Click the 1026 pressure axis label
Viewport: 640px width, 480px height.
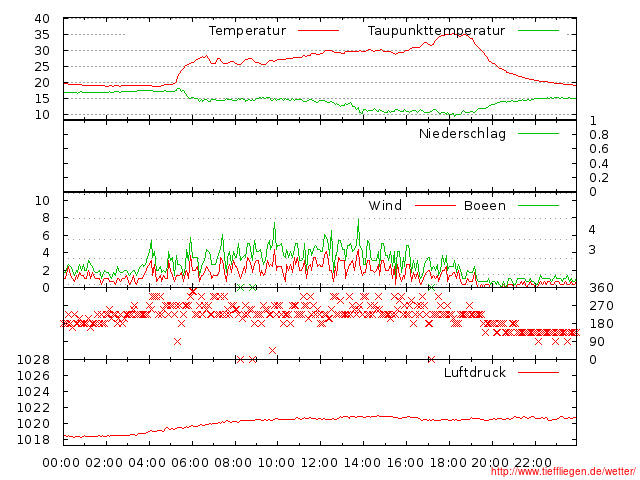click(x=33, y=376)
